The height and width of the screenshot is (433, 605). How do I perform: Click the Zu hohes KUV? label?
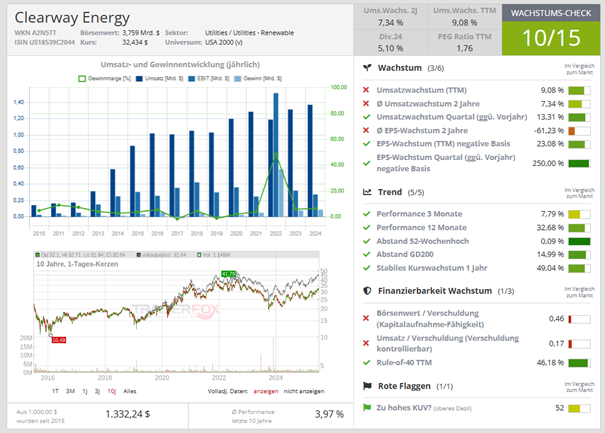pos(404,408)
